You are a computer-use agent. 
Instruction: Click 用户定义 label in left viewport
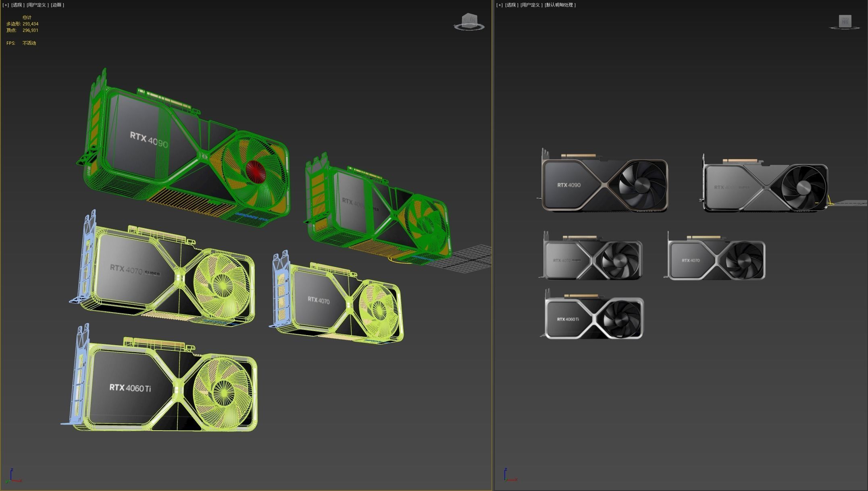[37, 5]
